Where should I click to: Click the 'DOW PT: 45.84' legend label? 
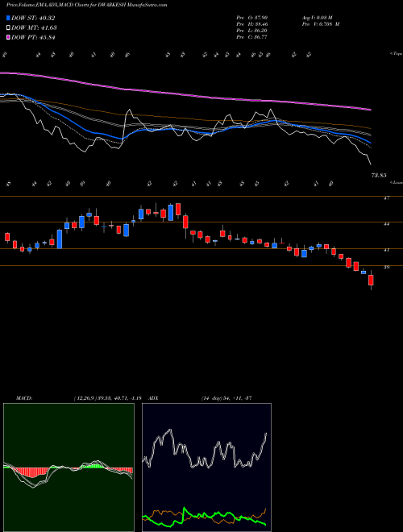click(33, 37)
